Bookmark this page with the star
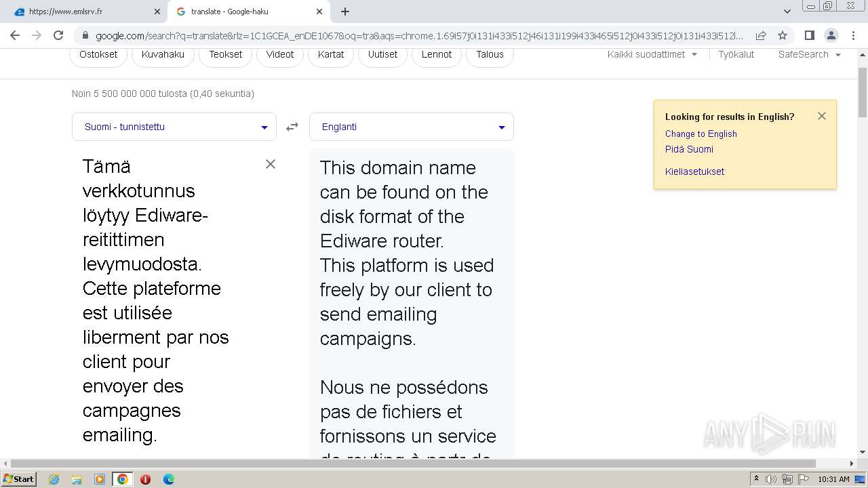868x488 pixels. [783, 35]
